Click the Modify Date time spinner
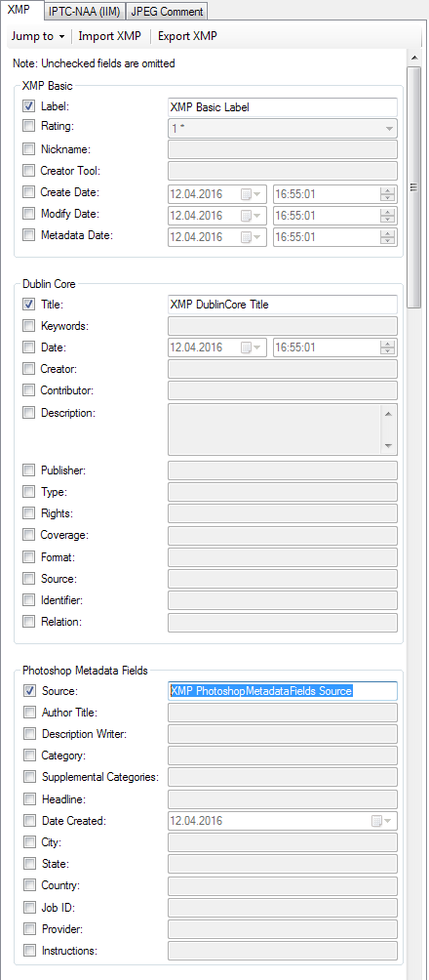The height and width of the screenshot is (980, 429). pos(388,216)
